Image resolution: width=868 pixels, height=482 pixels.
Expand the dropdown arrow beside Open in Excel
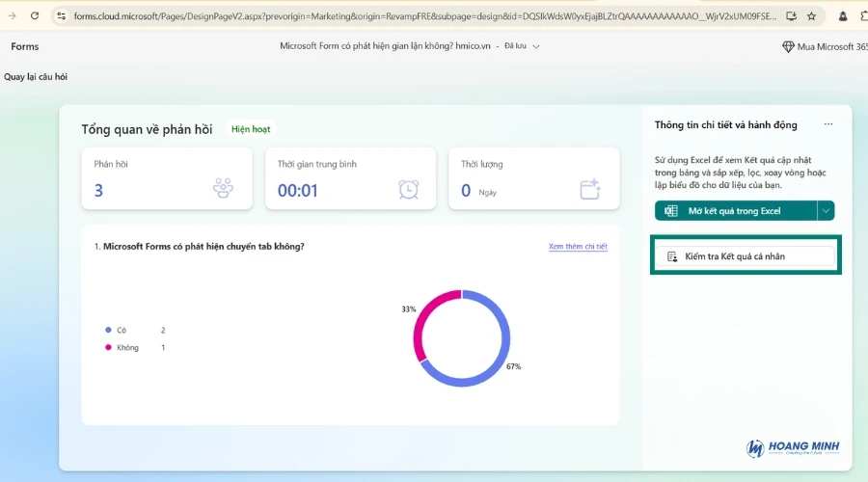(826, 211)
